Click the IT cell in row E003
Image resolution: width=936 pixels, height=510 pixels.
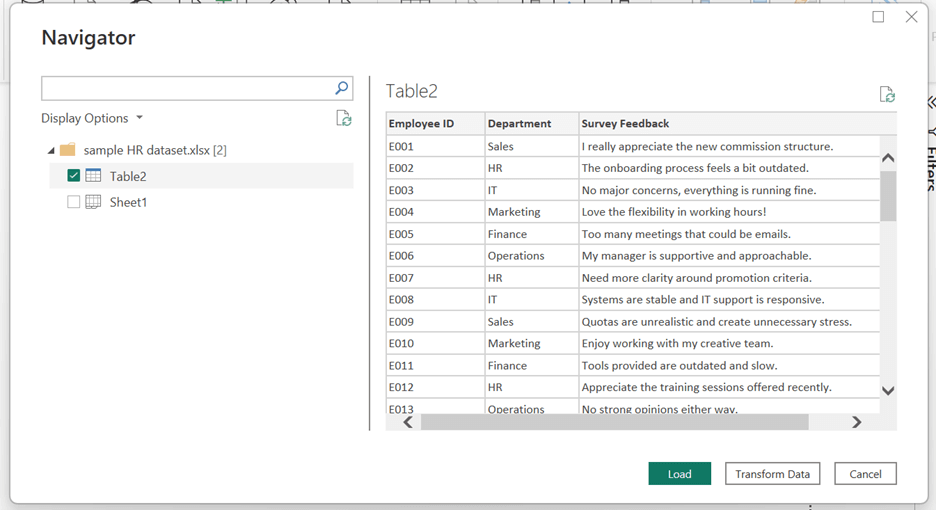point(531,190)
